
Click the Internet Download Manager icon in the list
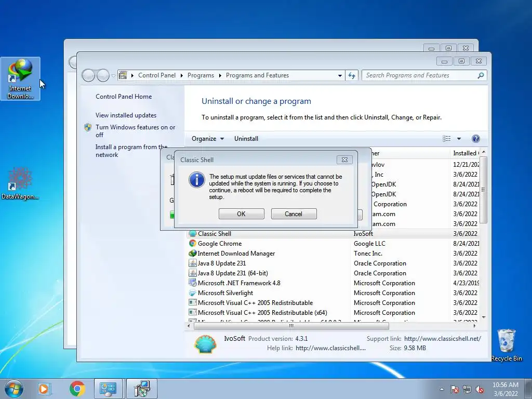pyautogui.click(x=192, y=253)
